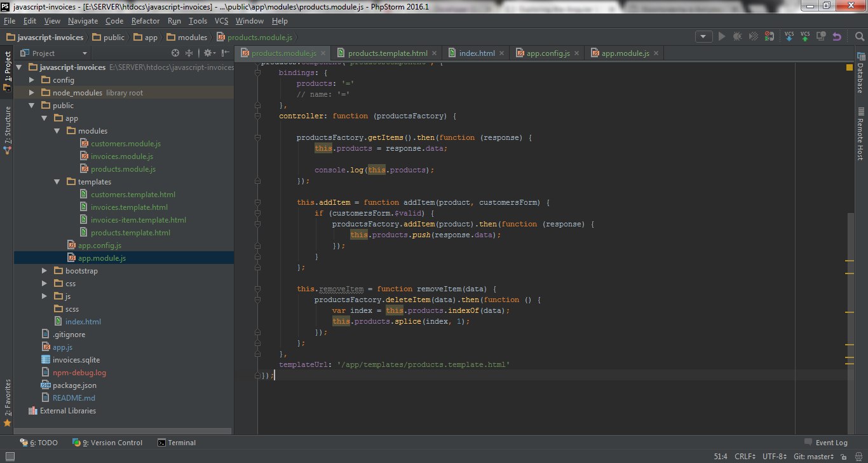The image size is (868, 463).
Task: Click Collapse All icon in Project panel
Action: (x=189, y=53)
